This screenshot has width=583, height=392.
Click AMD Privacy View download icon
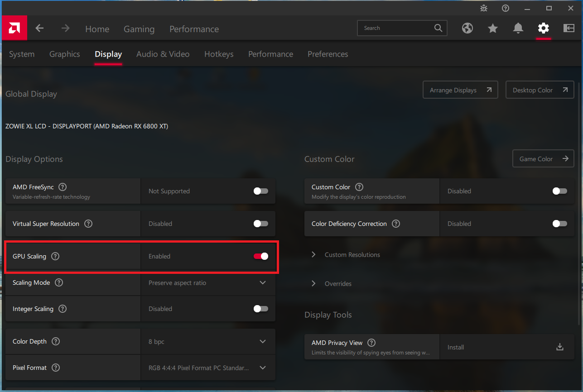[x=560, y=347]
